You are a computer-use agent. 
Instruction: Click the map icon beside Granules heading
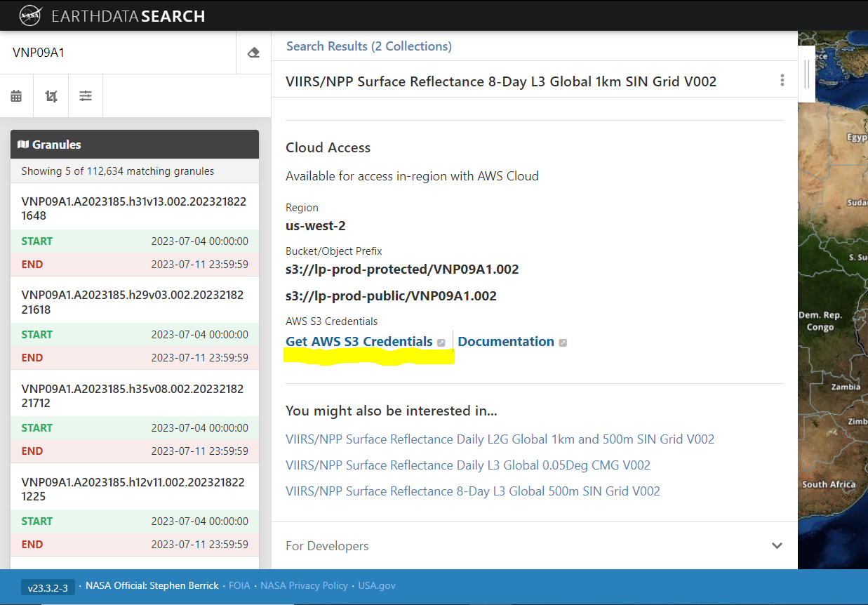pyautogui.click(x=23, y=145)
